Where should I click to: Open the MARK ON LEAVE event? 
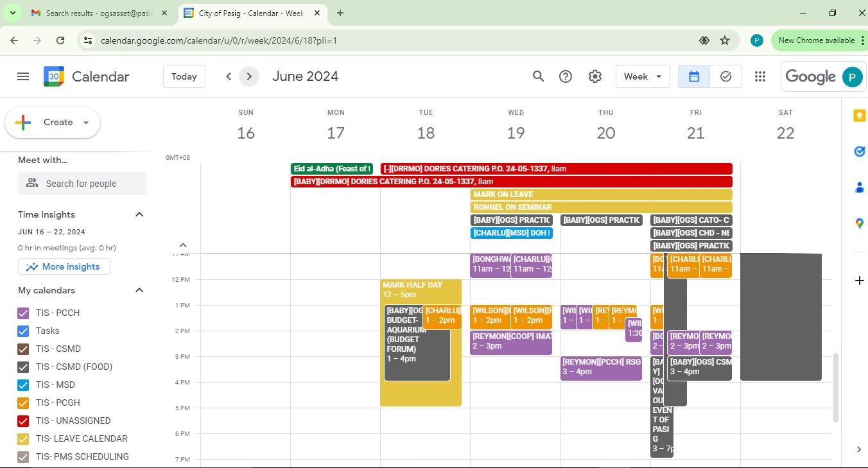pos(602,195)
